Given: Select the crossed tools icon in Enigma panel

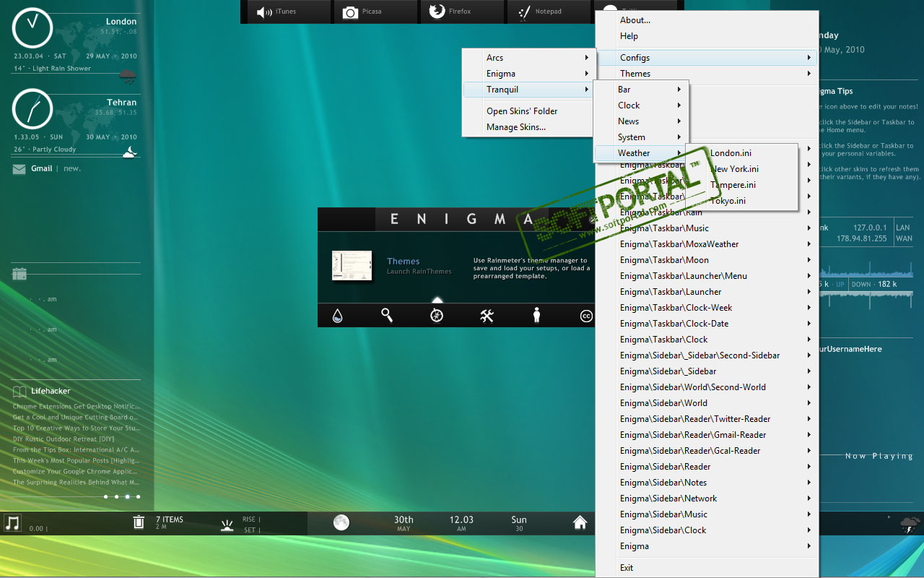Looking at the screenshot, I should click(x=487, y=315).
